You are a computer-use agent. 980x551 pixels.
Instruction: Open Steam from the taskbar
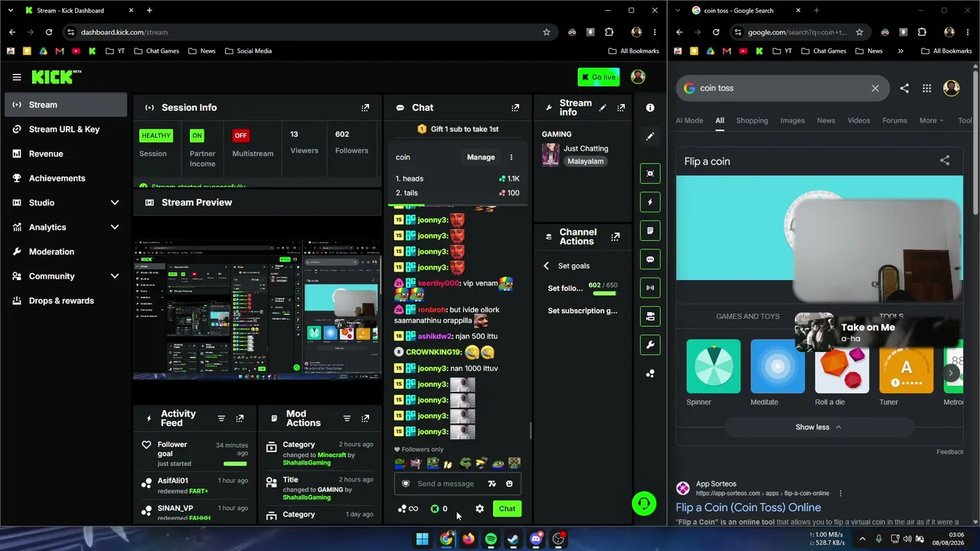(513, 539)
